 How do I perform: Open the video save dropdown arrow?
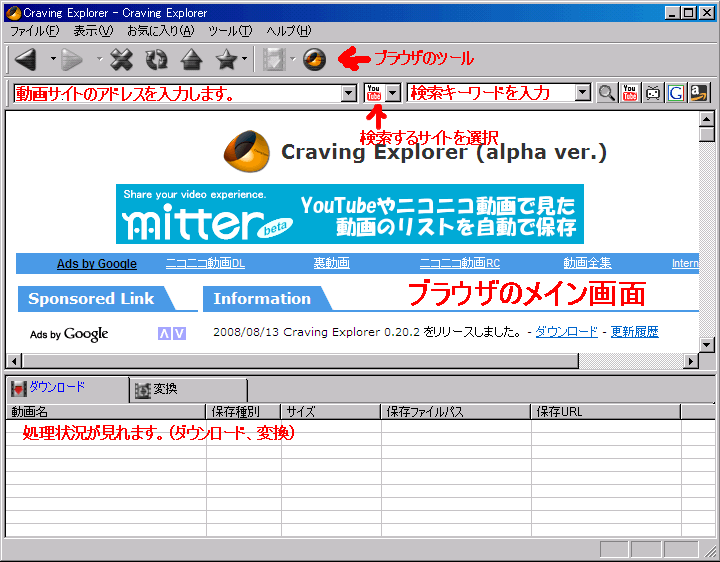(x=293, y=59)
